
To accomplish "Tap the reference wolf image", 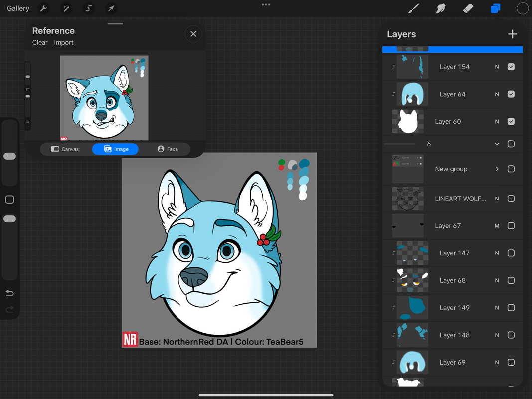I will pos(104,98).
